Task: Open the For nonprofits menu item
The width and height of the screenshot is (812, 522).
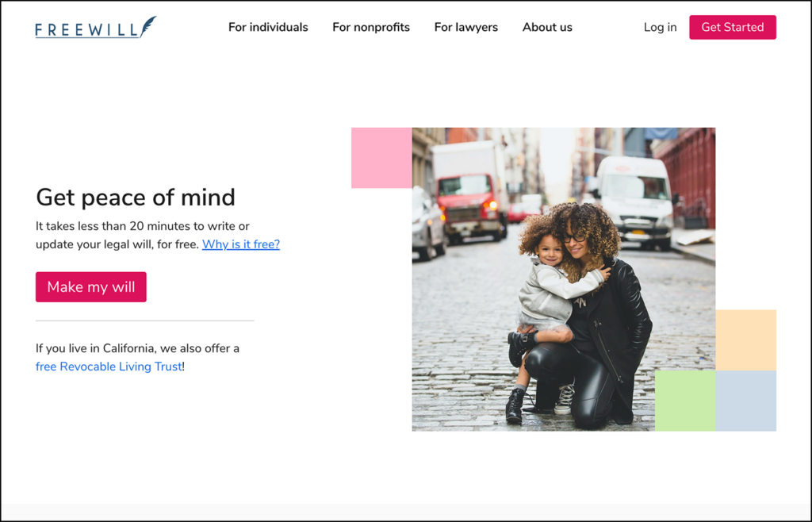Action: [371, 27]
